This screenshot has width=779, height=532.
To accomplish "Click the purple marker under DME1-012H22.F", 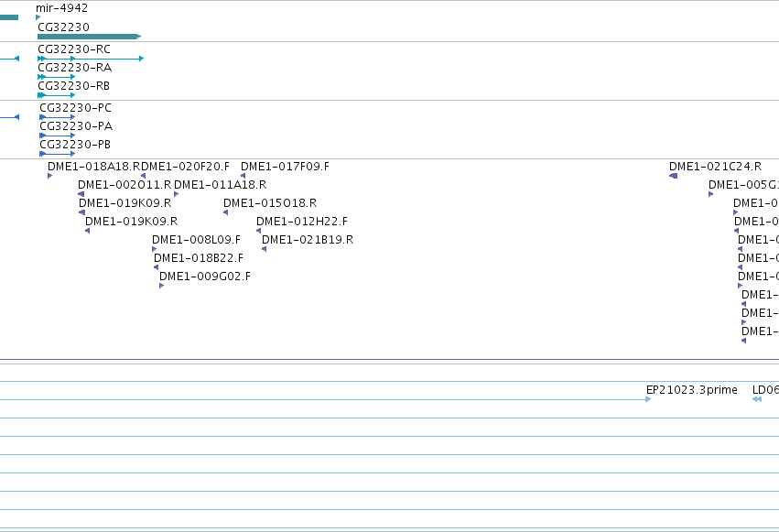I will 258,231.
